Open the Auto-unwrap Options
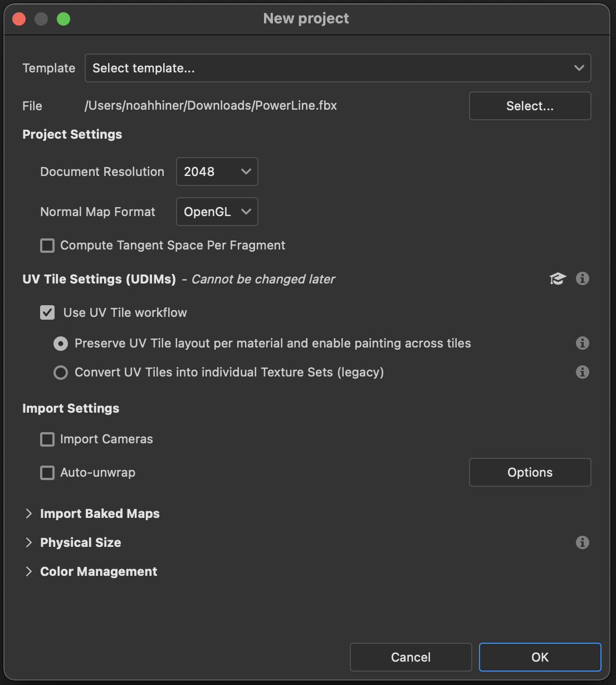The width and height of the screenshot is (616, 685). click(529, 472)
